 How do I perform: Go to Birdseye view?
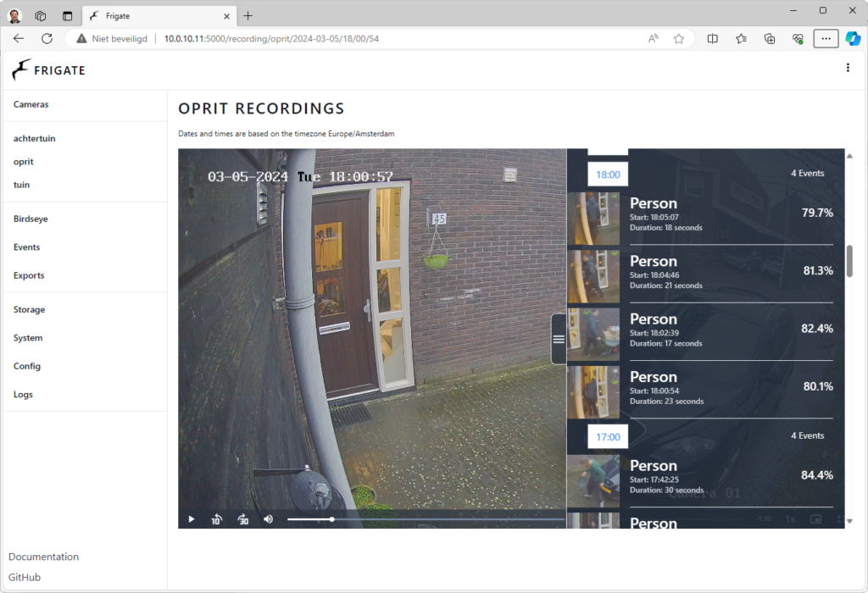coord(31,219)
